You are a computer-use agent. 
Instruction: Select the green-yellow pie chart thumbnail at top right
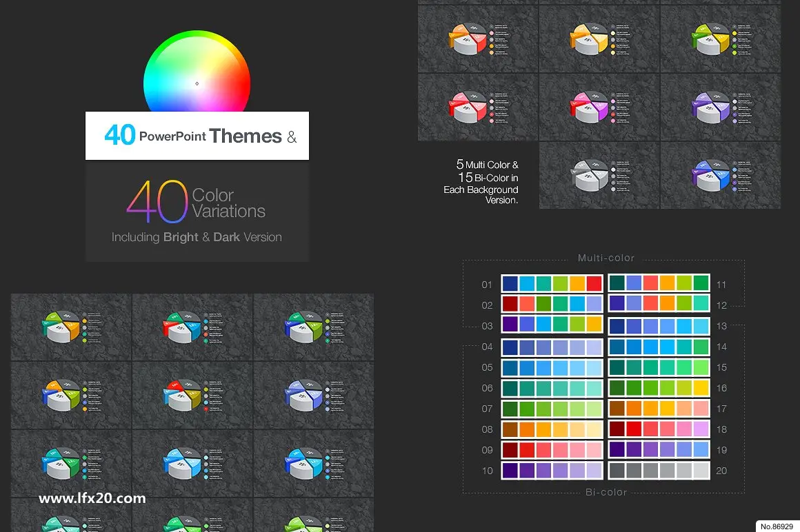(x=721, y=39)
